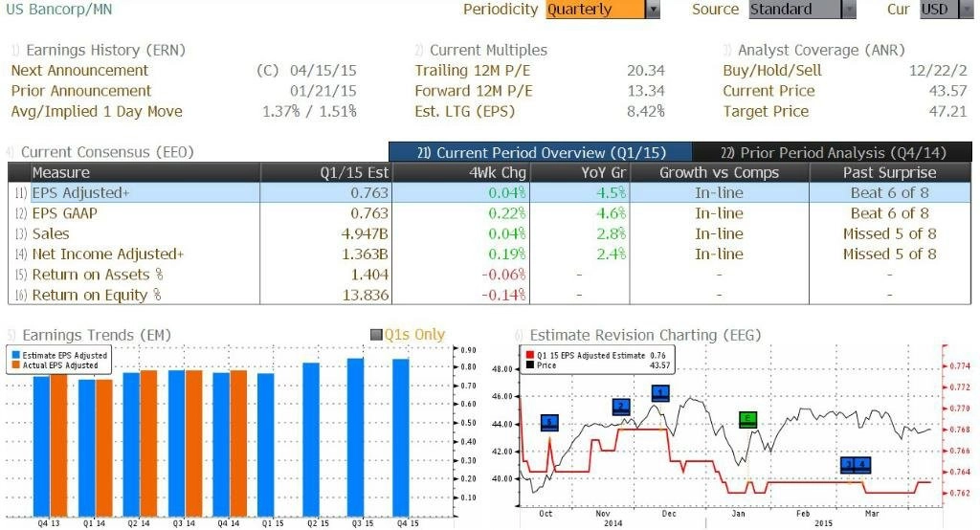Open the Cur USD currency dropdown
This screenshot has width=980, height=530.
point(947,10)
